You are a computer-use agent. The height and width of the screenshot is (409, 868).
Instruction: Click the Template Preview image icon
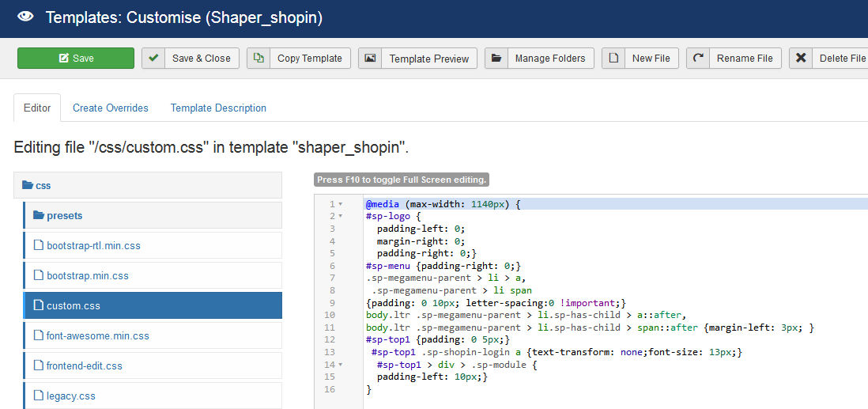tap(370, 59)
